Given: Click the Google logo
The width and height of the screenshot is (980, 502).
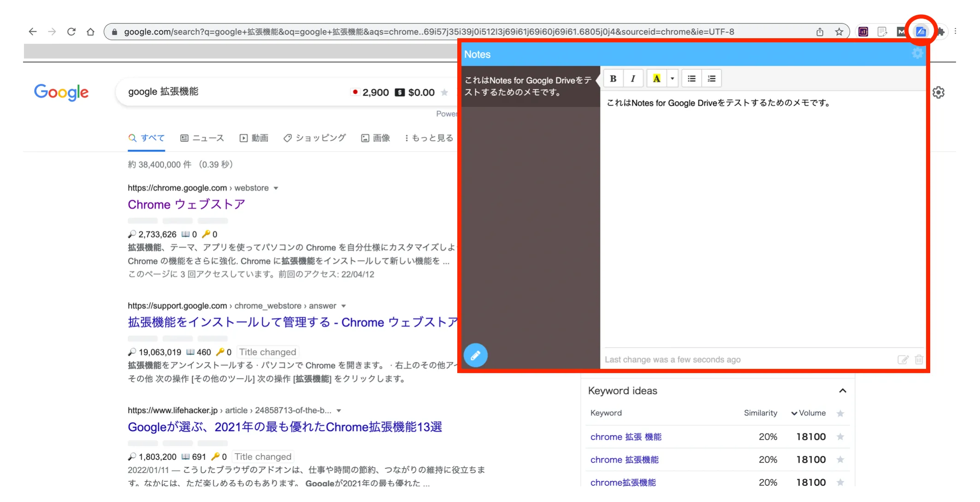Looking at the screenshot, I should [61, 92].
